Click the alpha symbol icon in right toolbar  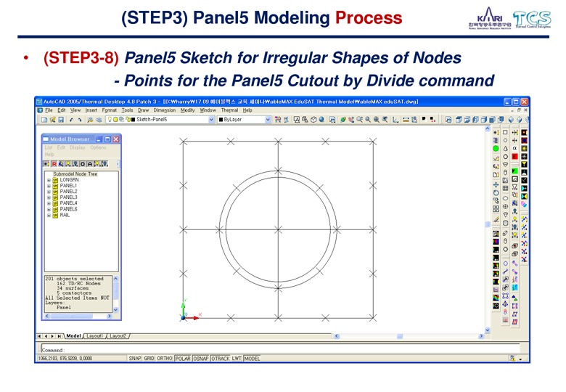point(514,148)
